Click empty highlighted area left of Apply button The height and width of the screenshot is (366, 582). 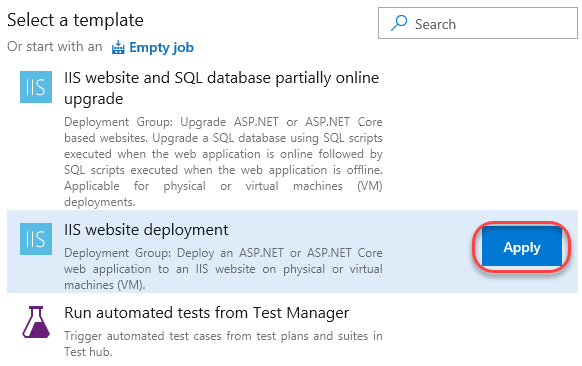pos(427,251)
